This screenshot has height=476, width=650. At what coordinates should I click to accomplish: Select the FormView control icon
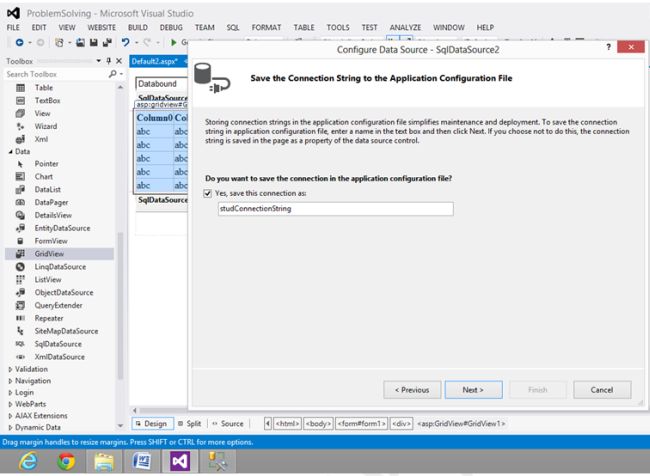pyautogui.click(x=20, y=241)
